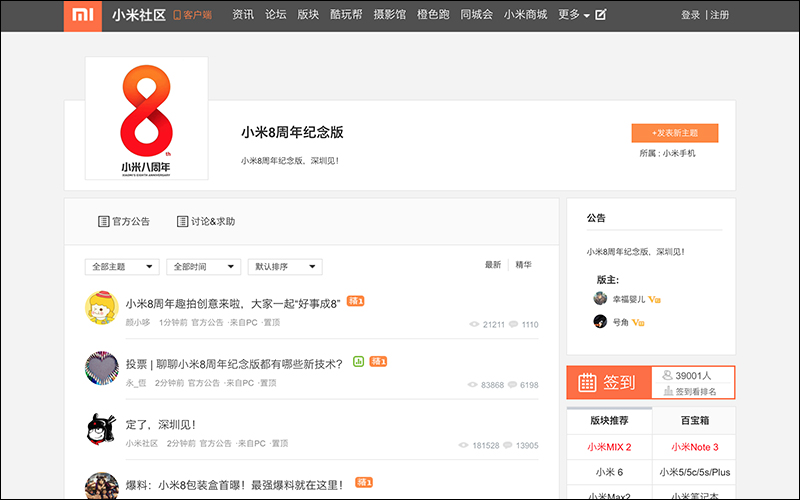Click the 签到看排名 link
Screen dimensions: 800x500
pyautogui.click(x=696, y=392)
